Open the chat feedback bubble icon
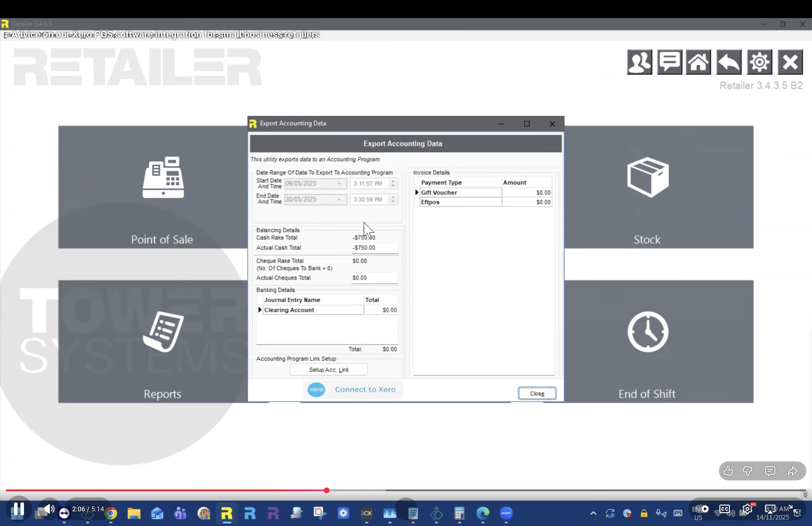This screenshot has width=812, height=526. pos(669,62)
